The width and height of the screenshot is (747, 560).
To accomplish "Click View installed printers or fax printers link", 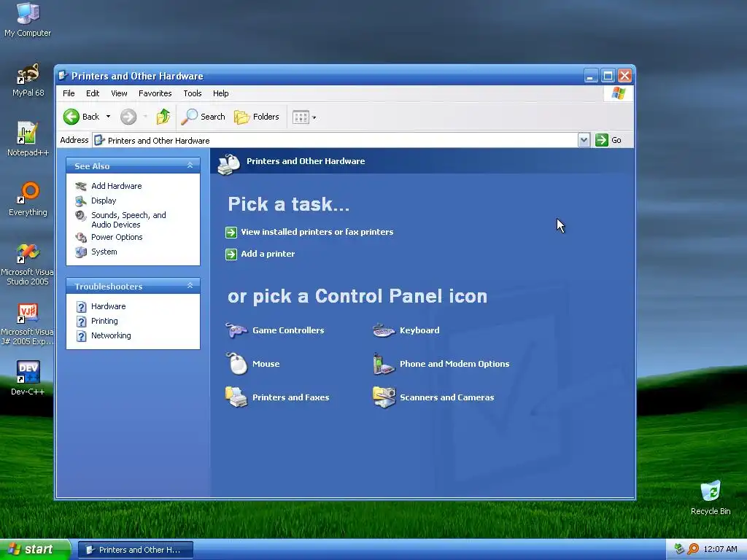I will pyautogui.click(x=317, y=232).
